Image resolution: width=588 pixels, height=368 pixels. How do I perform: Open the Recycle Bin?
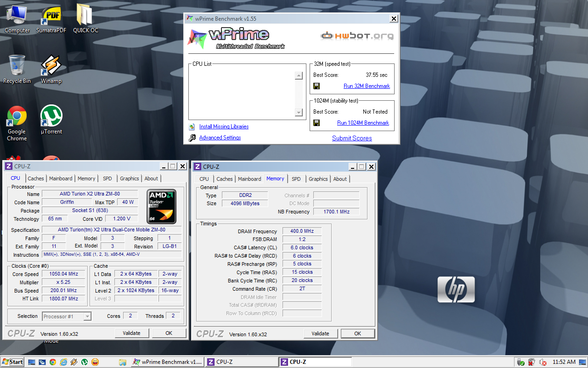(17, 69)
